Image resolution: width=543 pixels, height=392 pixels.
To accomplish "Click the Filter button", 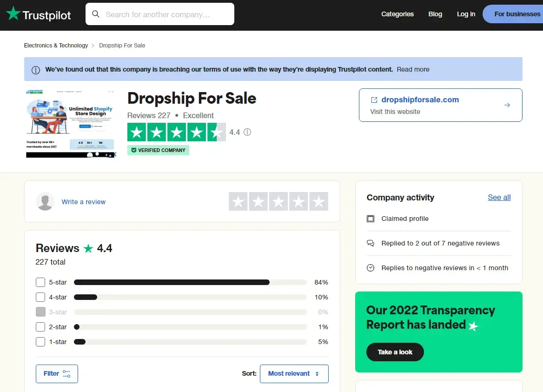I will [x=57, y=374].
